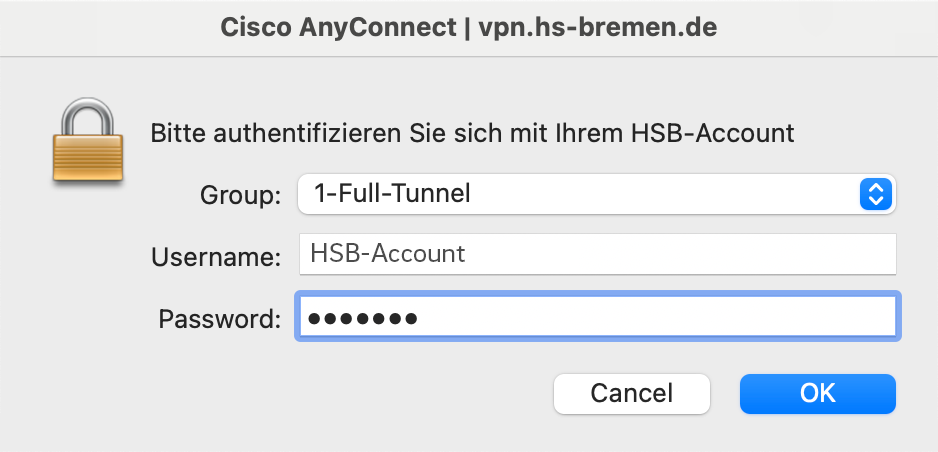938x452 pixels.
Task: Click on the masked password dots
Action: tap(362, 320)
